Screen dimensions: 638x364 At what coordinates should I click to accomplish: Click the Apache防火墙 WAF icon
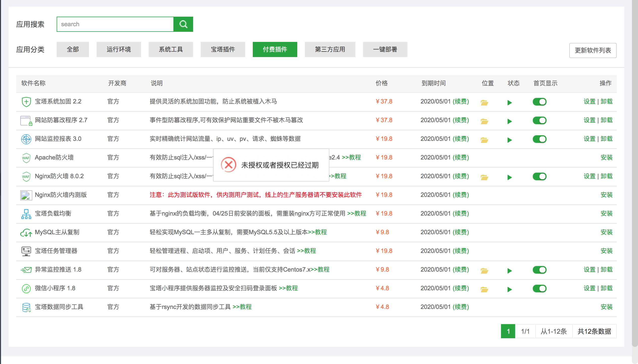[26, 158]
